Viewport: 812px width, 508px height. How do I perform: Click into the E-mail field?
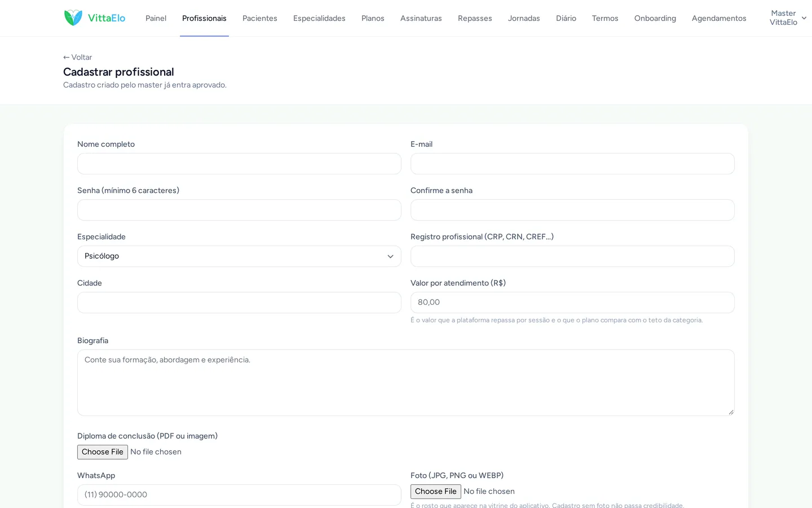(572, 164)
